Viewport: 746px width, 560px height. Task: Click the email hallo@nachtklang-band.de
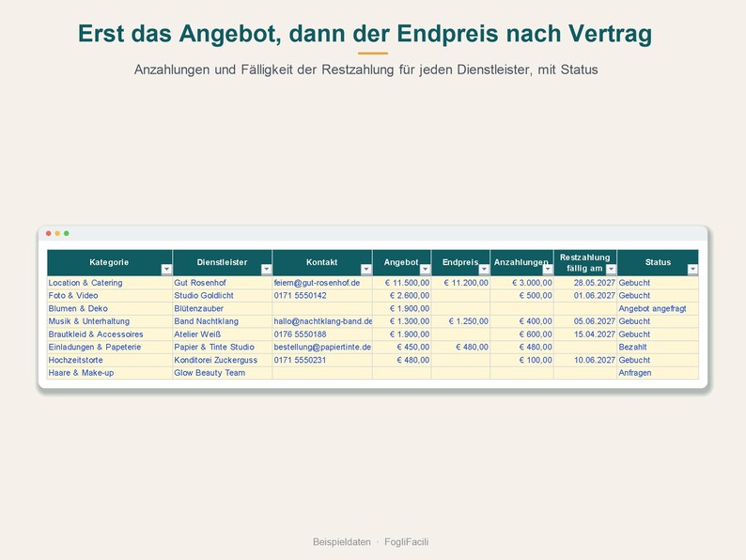coord(323,321)
